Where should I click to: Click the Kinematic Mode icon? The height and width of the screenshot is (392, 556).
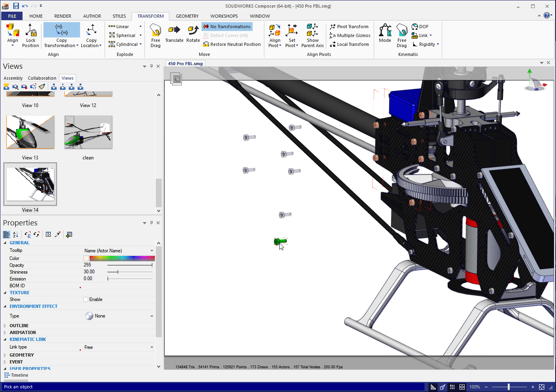(x=385, y=30)
